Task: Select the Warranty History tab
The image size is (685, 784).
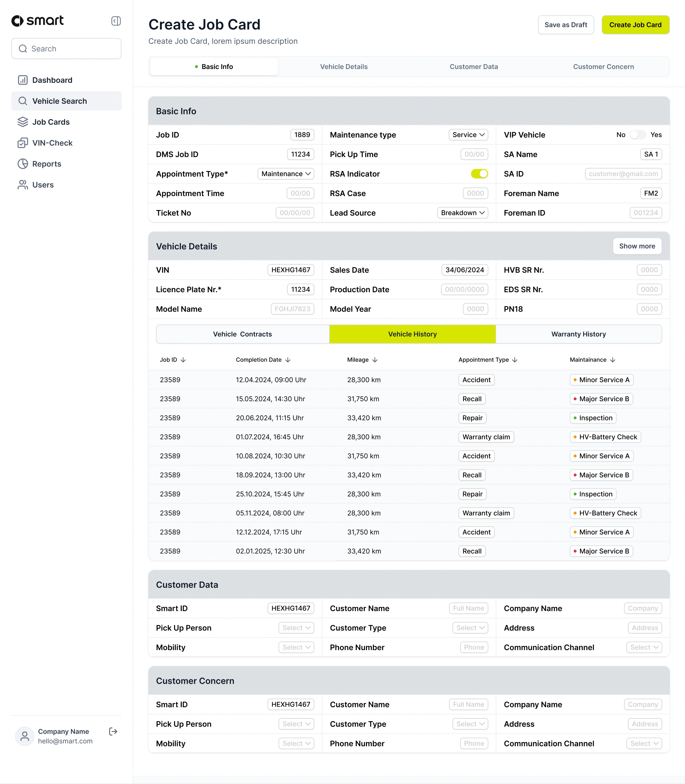Action: (x=578, y=334)
